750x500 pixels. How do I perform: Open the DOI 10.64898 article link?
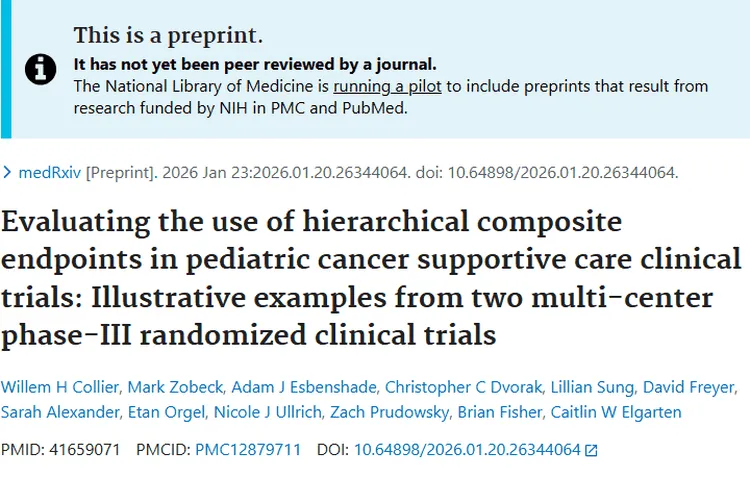coord(467,450)
